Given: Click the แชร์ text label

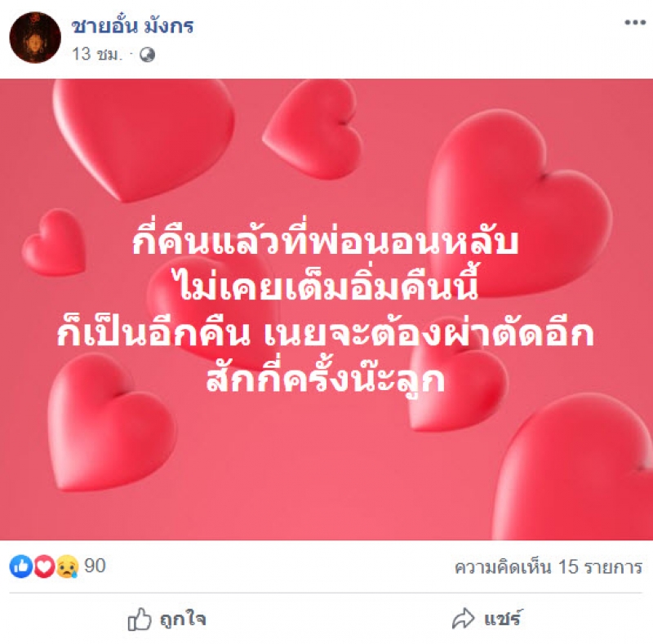Looking at the screenshot, I should 502,619.
